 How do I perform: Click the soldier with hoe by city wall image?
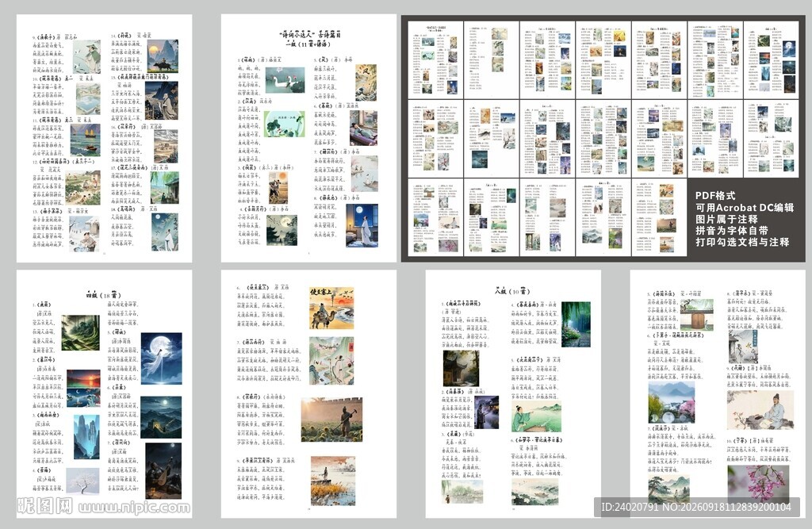click(331, 420)
